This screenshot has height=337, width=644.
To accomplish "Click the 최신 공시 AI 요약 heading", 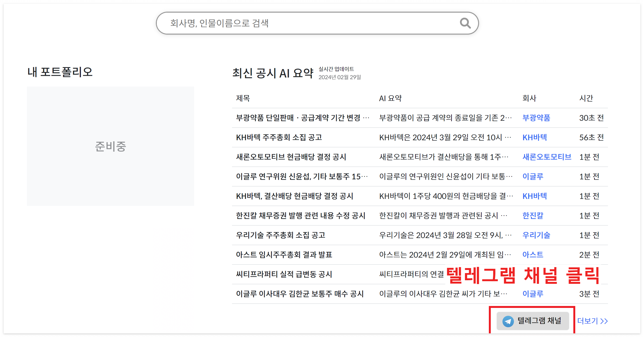I will (x=273, y=73).
